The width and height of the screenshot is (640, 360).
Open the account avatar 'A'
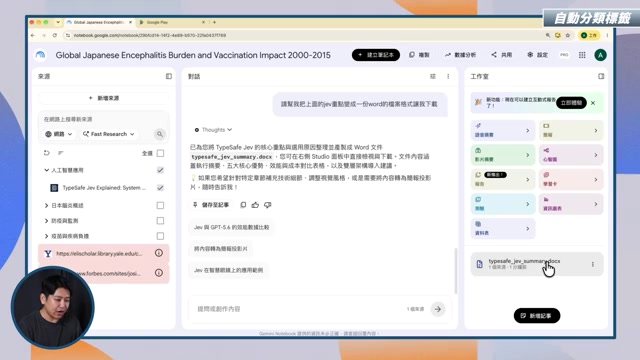point(600,55)
